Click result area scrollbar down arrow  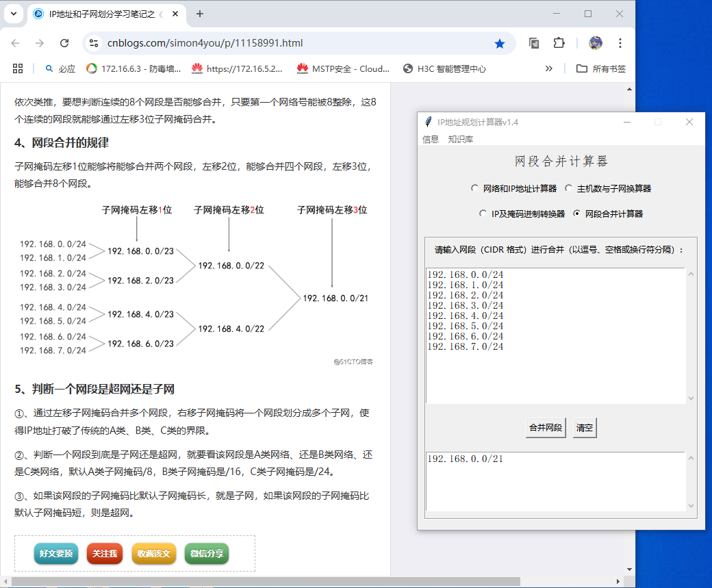(691, 506)
